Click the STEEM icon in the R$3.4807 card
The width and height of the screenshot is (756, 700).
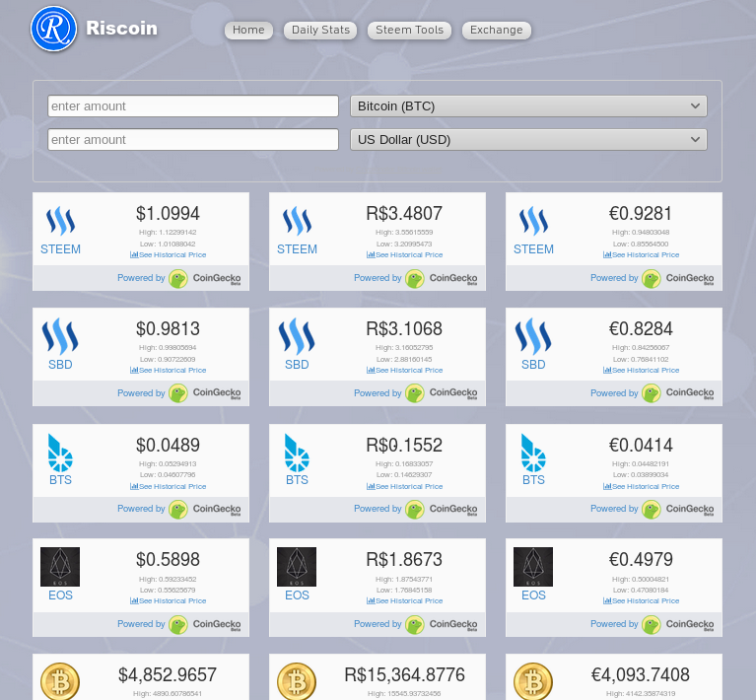(x=297, y=221)
